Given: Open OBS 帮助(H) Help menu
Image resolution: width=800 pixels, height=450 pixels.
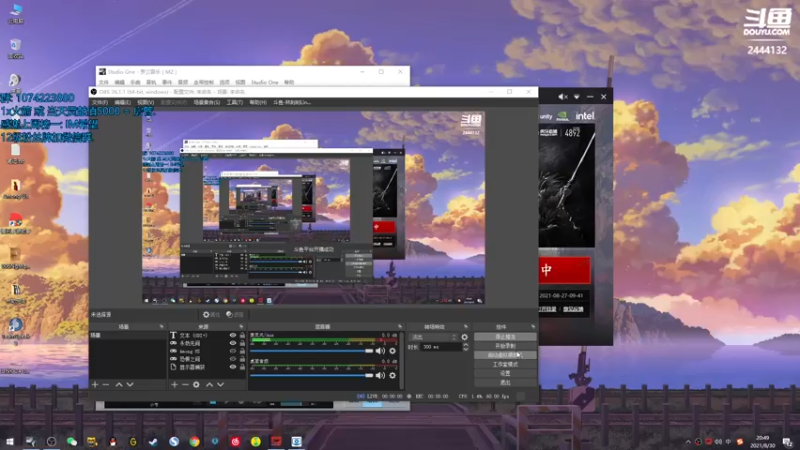Looking at the screenshot, I should click(258, 103).
